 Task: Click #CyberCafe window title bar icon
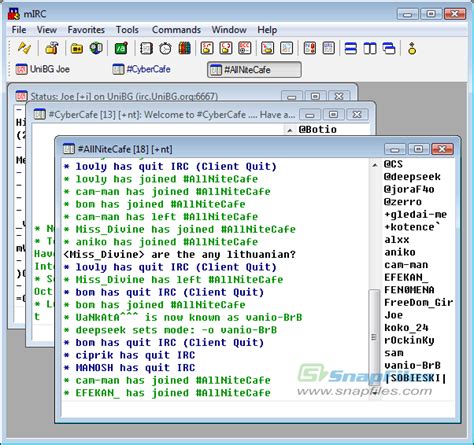(x=40, y=114)
